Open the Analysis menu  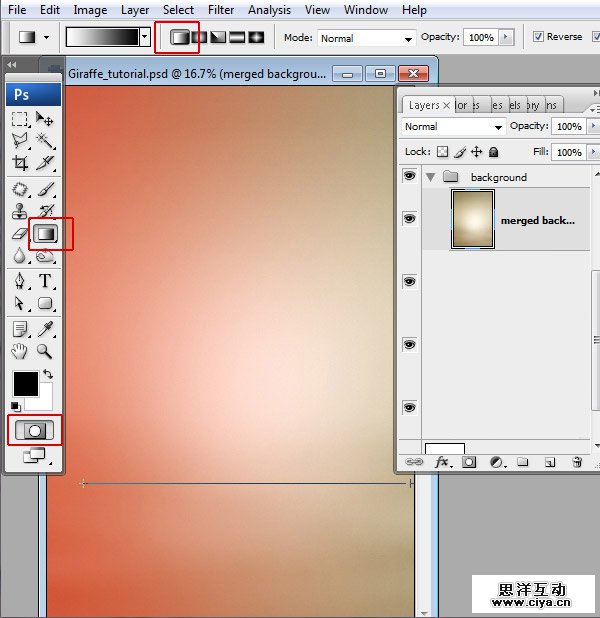[x=269, y=10]
